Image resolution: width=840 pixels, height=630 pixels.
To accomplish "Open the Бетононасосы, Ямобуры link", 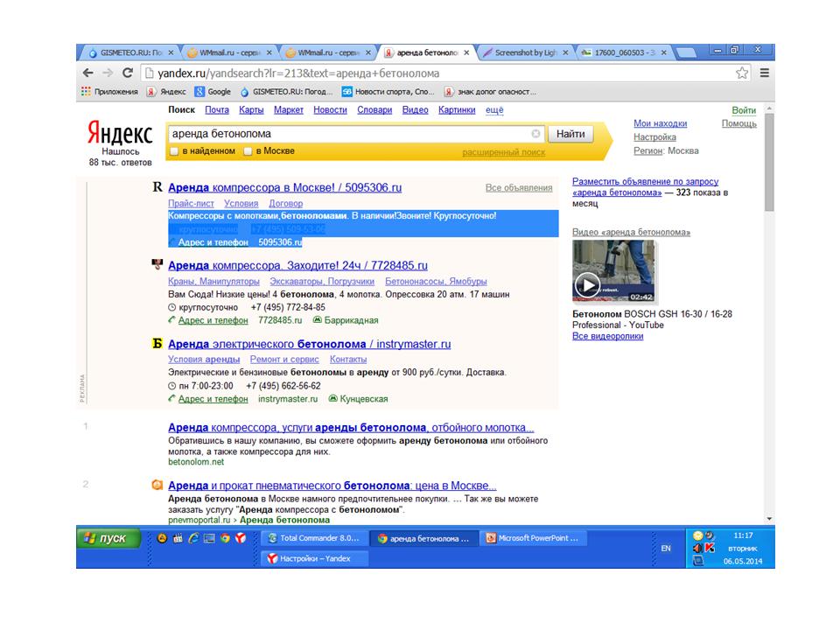I will click(436, 281).
